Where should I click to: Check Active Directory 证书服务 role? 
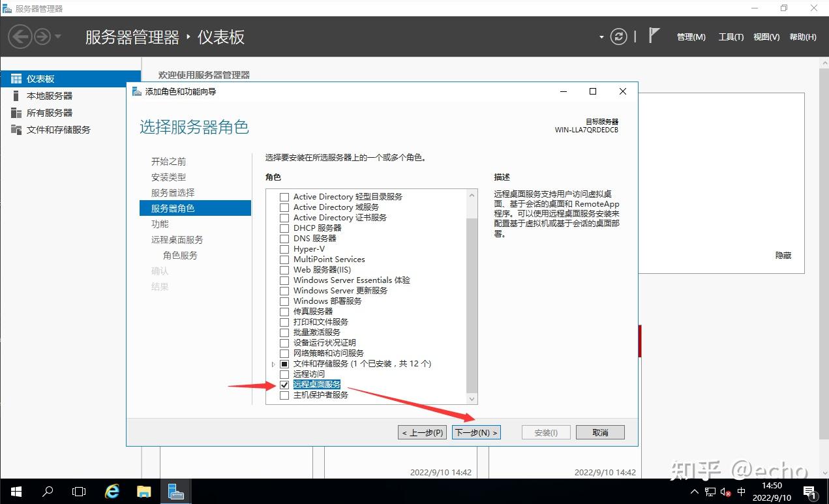pos(284,218)
